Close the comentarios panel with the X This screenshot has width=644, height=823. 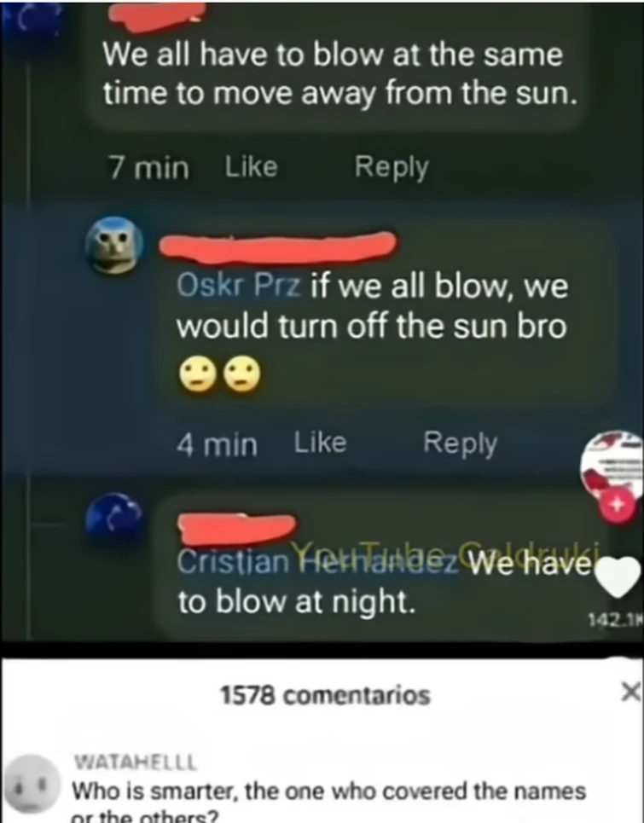(631, 692)
